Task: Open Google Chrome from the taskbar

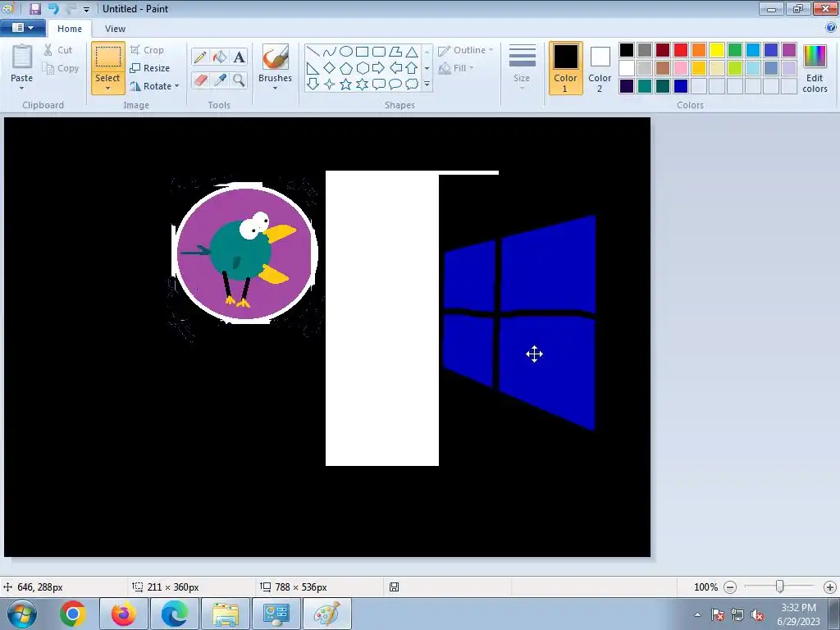Action: (73, 614)
